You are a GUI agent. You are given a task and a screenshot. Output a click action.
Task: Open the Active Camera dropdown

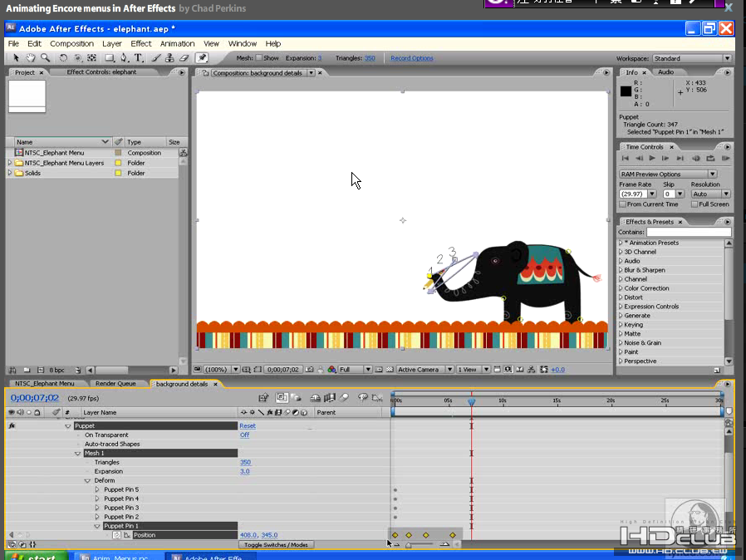coord(425,369)
